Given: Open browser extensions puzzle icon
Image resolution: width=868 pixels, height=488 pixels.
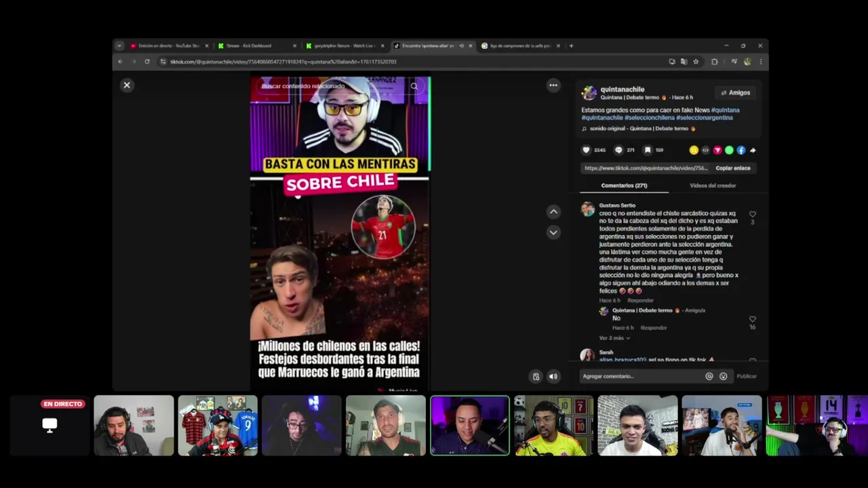Looking at the screenshot, I should pyautogui.click(x=714, y=62).
